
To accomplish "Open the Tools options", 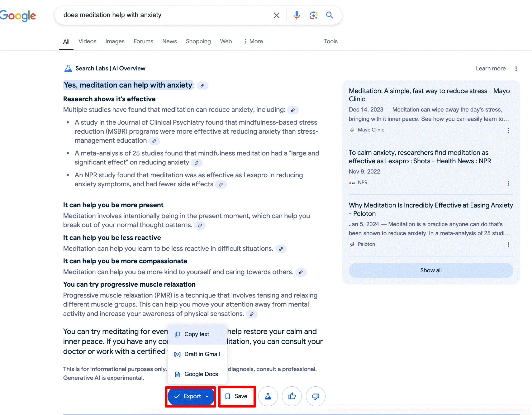I will [x=331, y=41].
